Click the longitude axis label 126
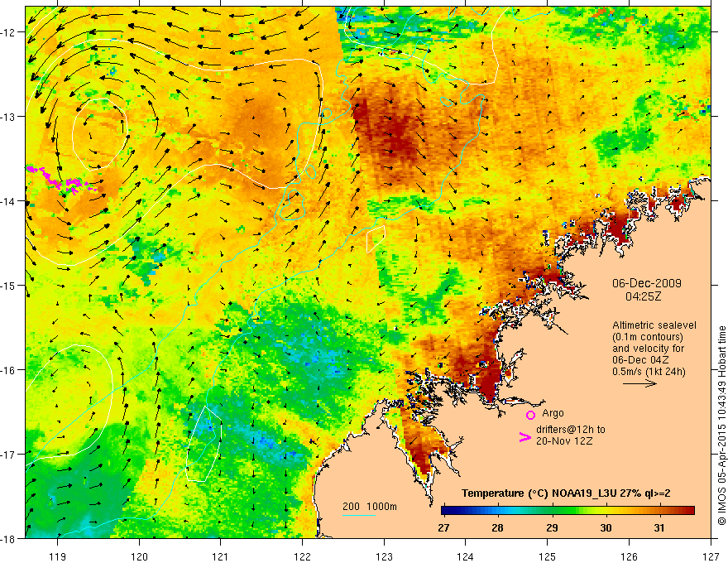 (x=629, y=556)
